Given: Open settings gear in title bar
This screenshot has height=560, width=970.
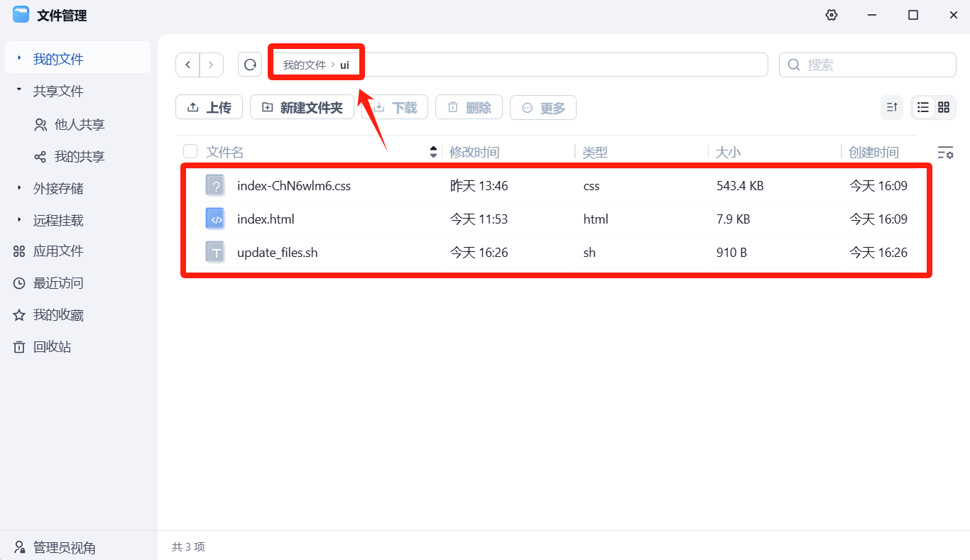Looking at the screenshot, I should pyautogui.click(x=832, y=15).
